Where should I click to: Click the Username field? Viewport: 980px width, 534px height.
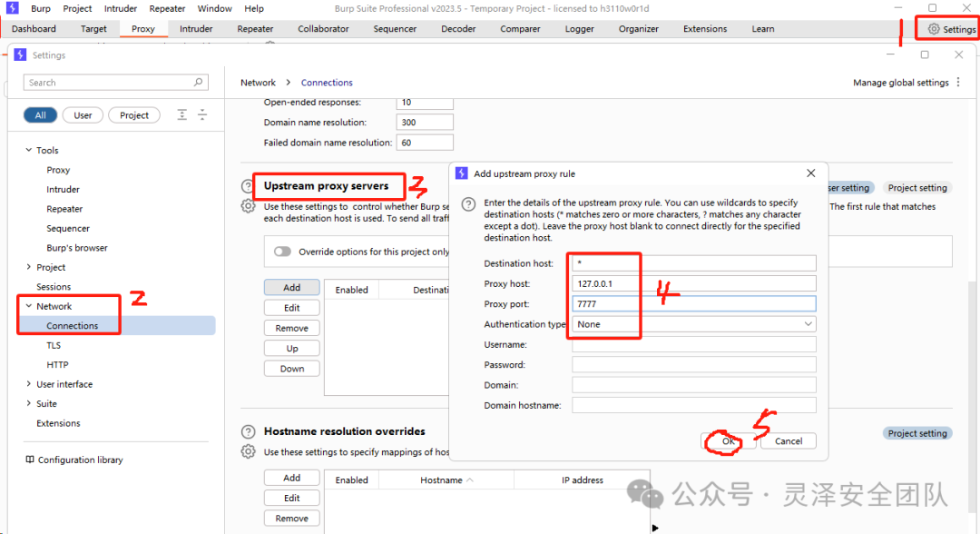(694, 344)
